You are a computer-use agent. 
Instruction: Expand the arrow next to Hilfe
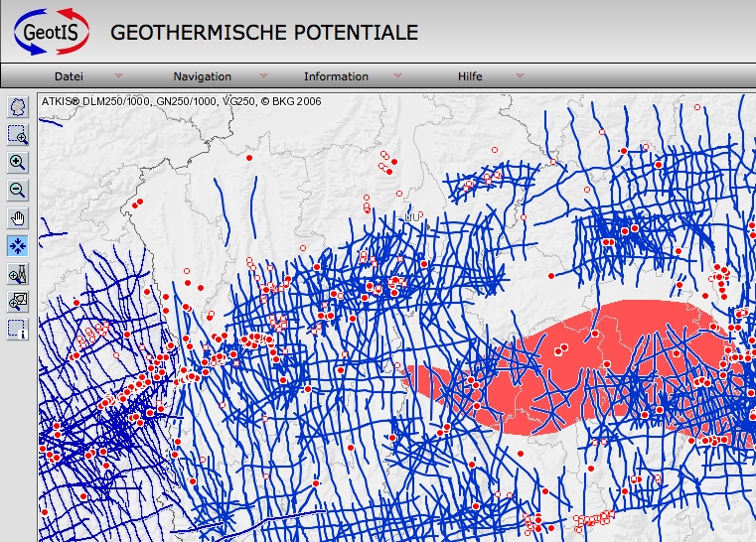pyautogui.click(x=520, y=75)
